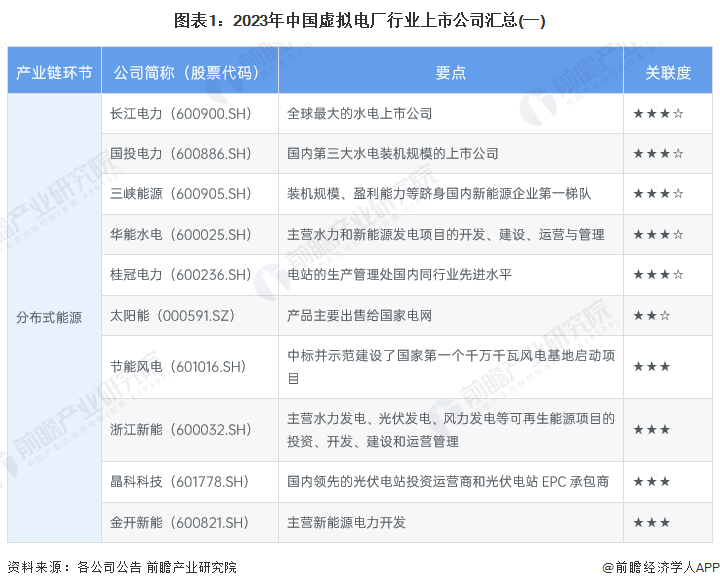Viewport: 720px width, 588px height.
Task: Click the text '产品主要出售给国家电网'
Action: tap(360, 315)
